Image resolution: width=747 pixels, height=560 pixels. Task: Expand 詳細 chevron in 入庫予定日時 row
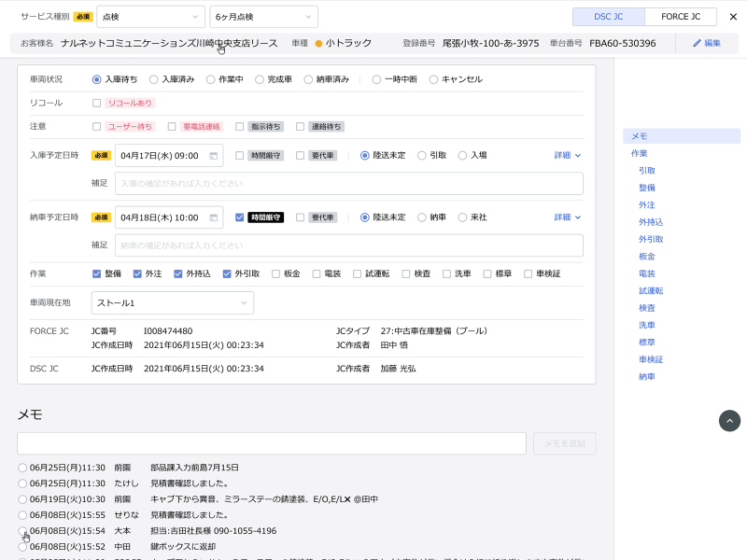(577, 156)
